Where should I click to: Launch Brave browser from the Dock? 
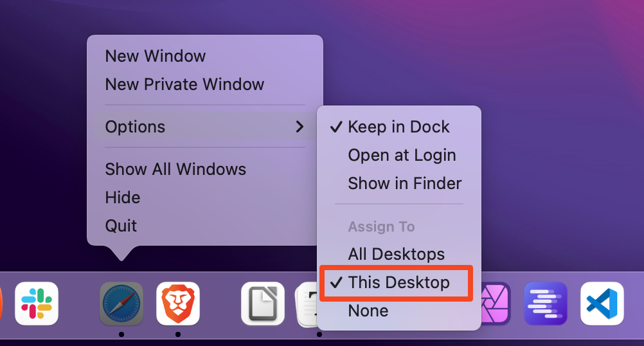tap(178, 304)
